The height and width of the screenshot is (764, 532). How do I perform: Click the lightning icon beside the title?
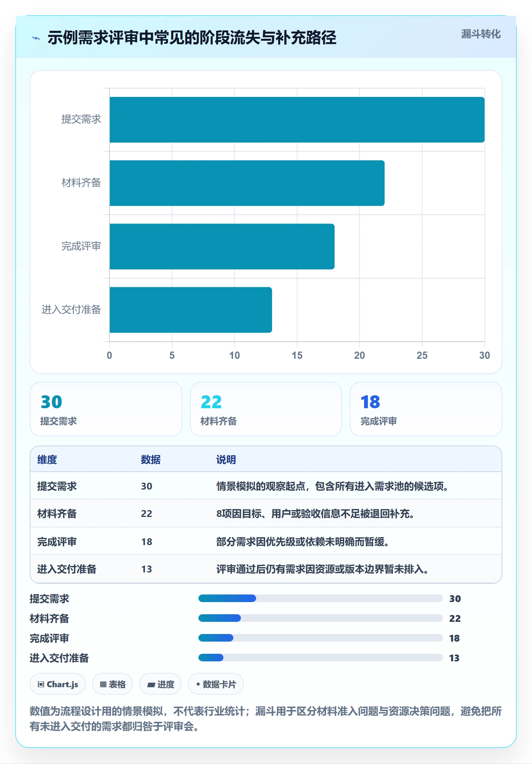coord(36,38)
